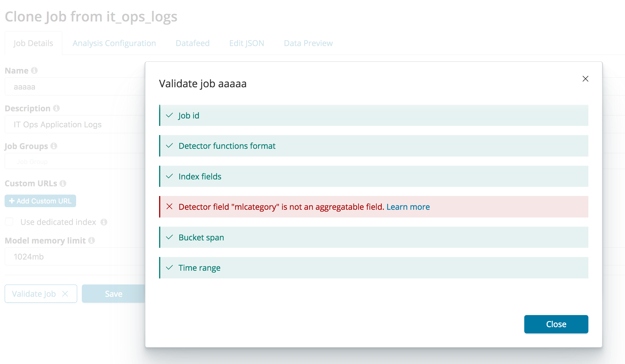
Task: Open Learn more about aggregatable fields
Action: [408, 207]
